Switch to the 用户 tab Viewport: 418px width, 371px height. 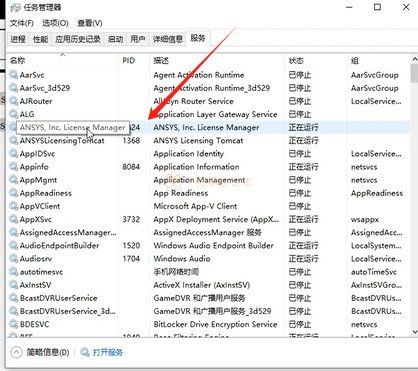tap(138, 39)
